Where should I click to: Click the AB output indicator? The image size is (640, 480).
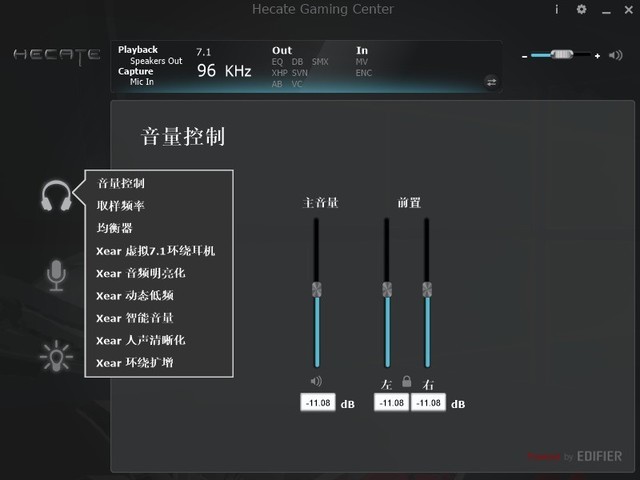coord(277,84)
